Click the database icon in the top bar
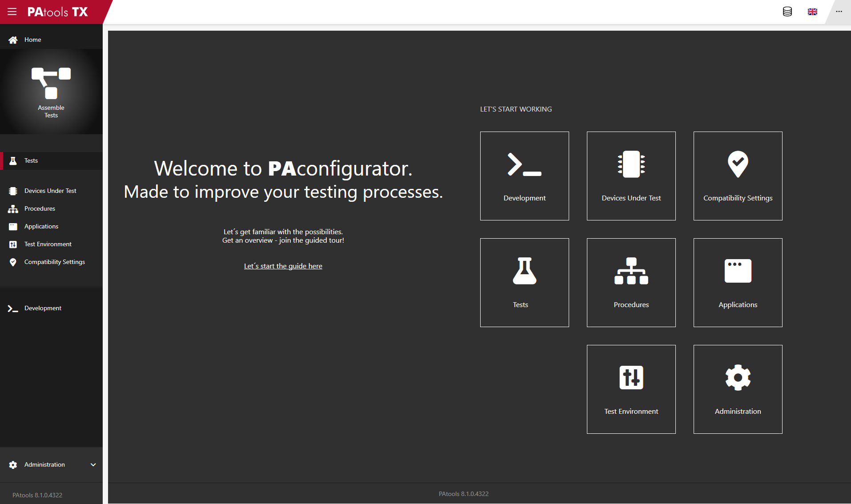The image size is (851, 504). [787, 12]
